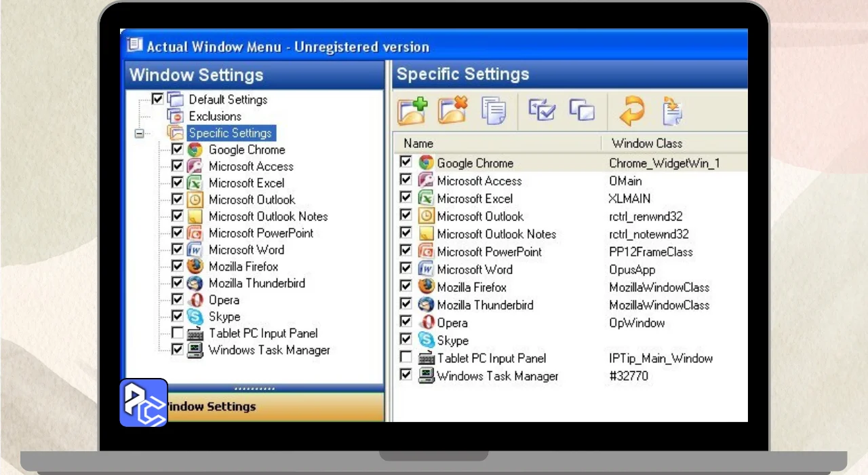
Task: Uncheck Microsoft Outlook checkbox in the tree
Action: click(x=177, y=199)
